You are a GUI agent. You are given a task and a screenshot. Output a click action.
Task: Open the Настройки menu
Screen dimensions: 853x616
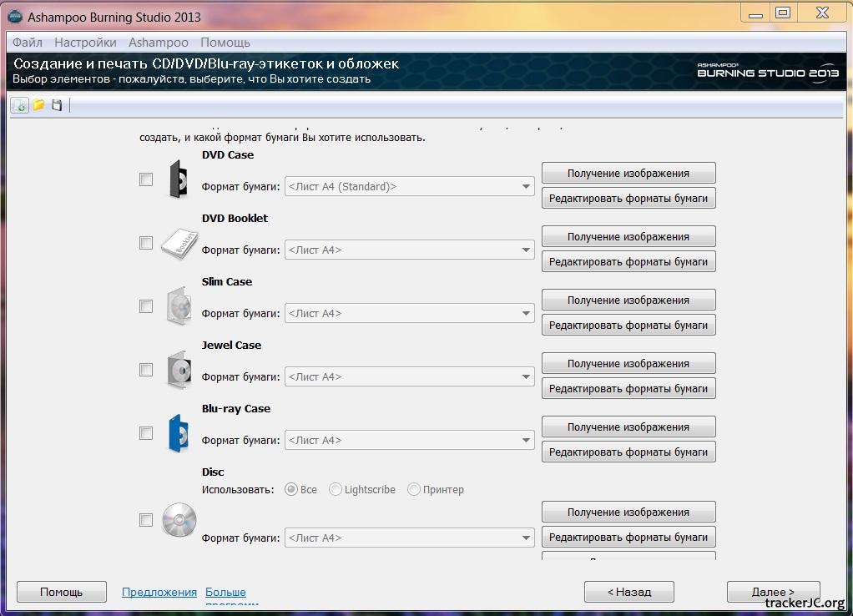tap(85, 43)
